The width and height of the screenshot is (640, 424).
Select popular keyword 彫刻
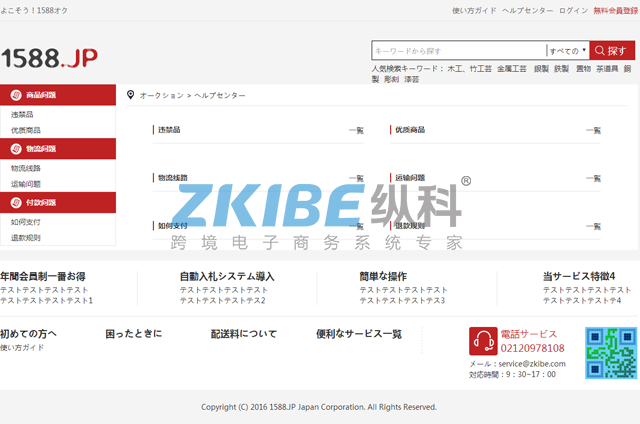pos(391,79)
